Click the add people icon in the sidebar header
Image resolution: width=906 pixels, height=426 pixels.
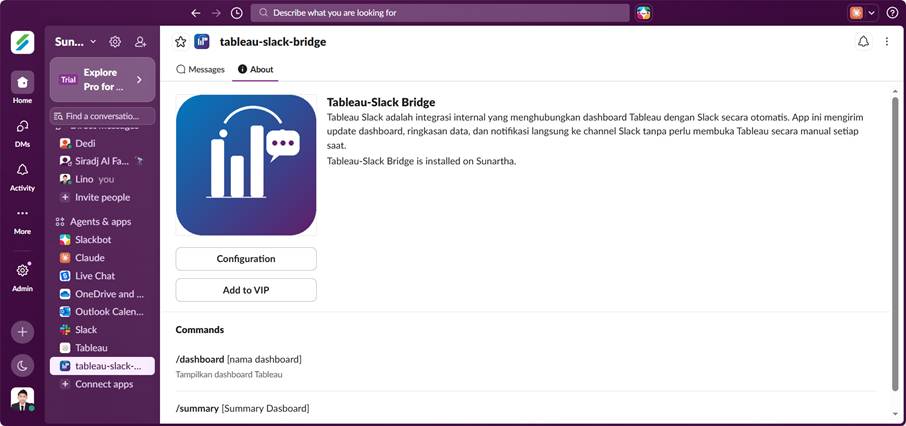pyautogui.click(x=140, y=42)
